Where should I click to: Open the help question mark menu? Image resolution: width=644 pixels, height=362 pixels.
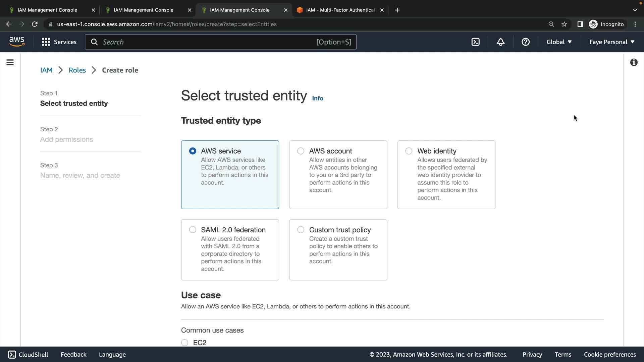525,42
